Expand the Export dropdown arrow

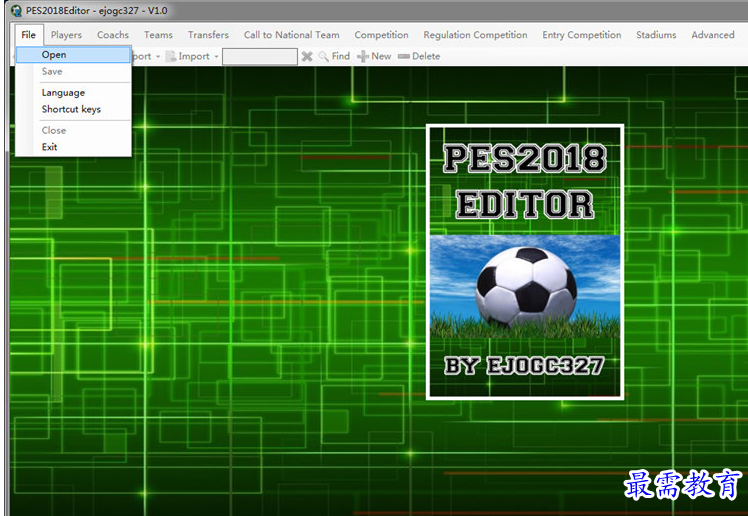coord(158,57)
